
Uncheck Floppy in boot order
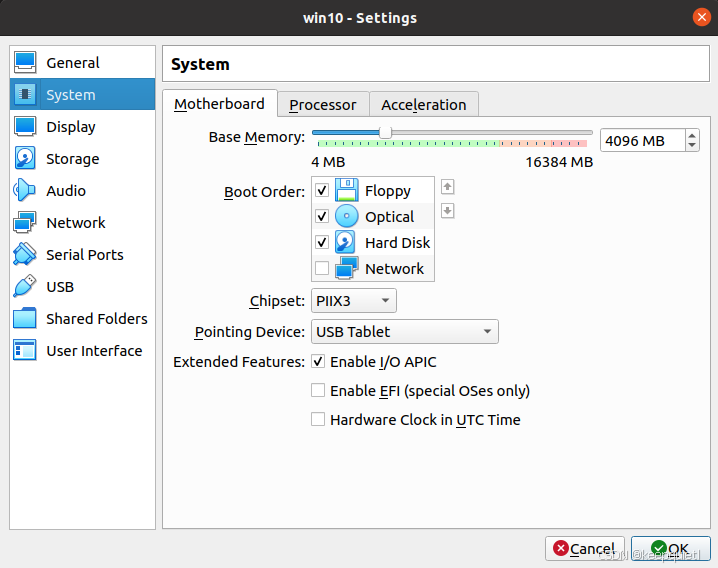[322, 190]
